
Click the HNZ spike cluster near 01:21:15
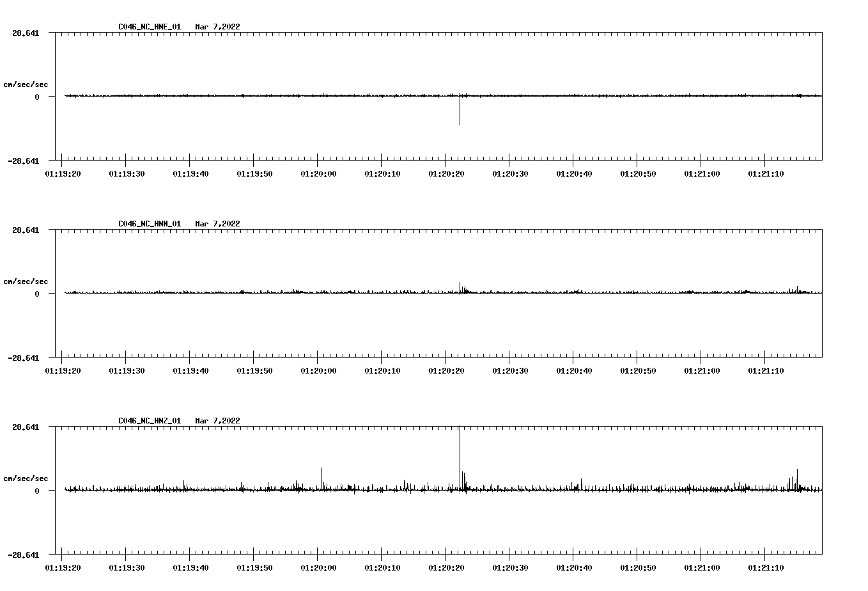click(796, 480)
